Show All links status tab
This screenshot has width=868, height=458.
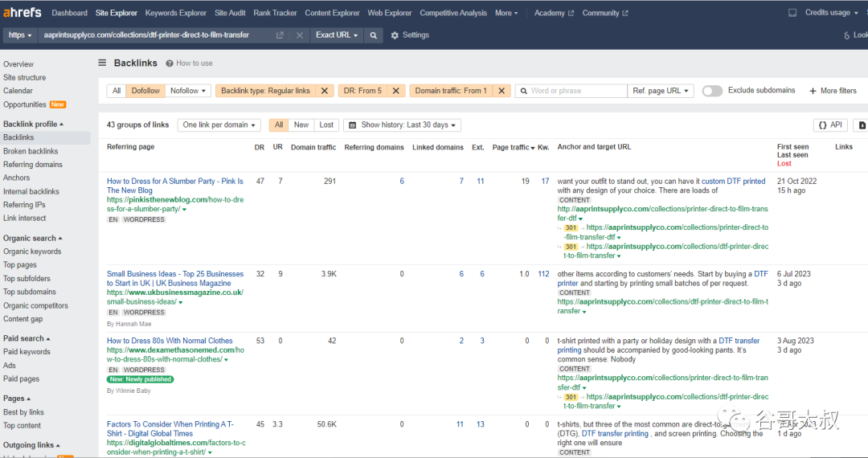click(x=279, y=125)
